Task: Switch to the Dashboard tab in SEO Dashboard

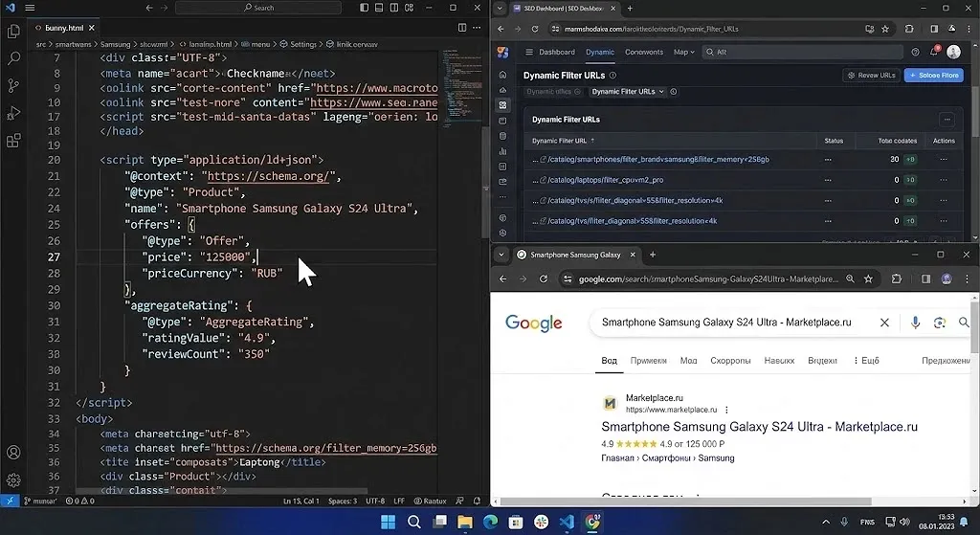Action: click(556, 52)
